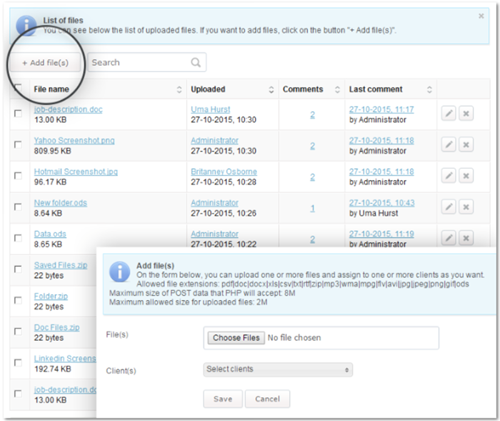
Task: Open the Saved Files.zip link
Action: click(61, 265)
